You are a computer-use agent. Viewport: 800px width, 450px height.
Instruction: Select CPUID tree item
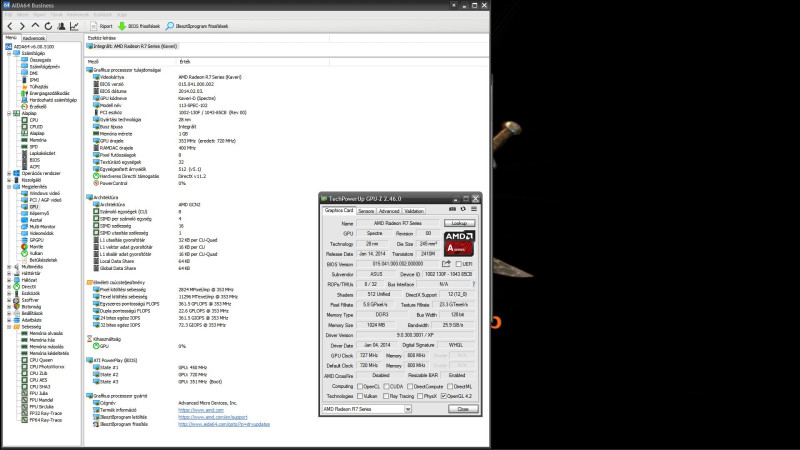click(x=36, y=127)
